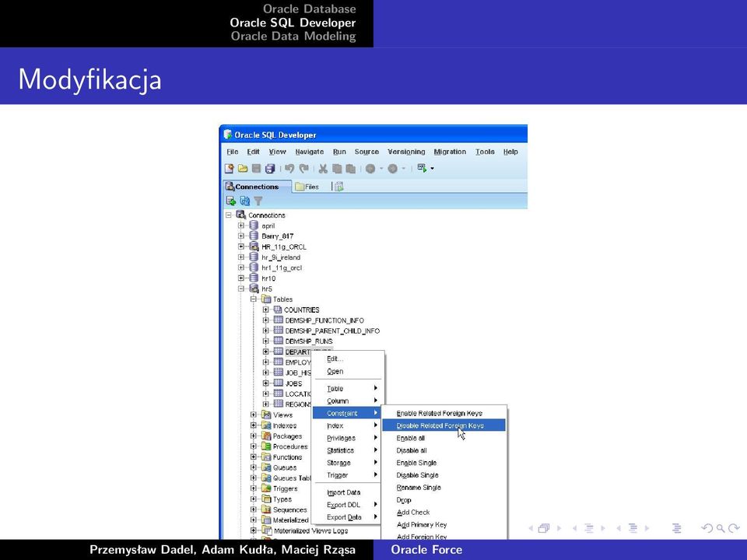The width and height of the screenshot is (747, 560).
Task: Expand the Types folder node
Action: coord(254,499)
